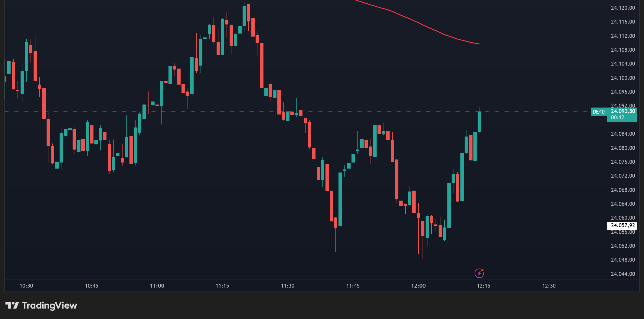The height and width of the screenshot is (319, 644).
Task: Click the 11:45 time axis label
Action: (x=353, y=286)
